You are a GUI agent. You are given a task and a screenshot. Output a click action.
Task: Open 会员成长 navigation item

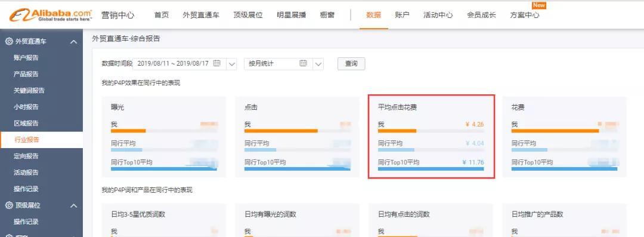click(x=481, y=16)
